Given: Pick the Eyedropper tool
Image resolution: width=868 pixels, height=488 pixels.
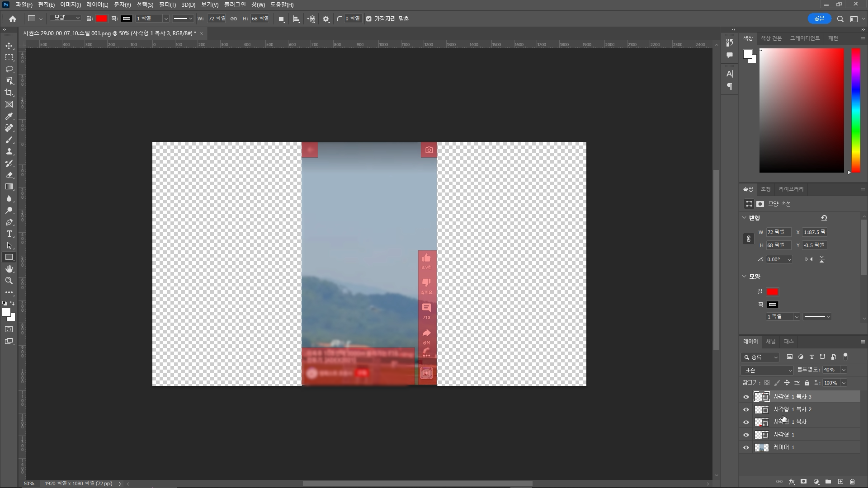Looking at the screenshot, I should pyautogui.click(x=9, y=116).
